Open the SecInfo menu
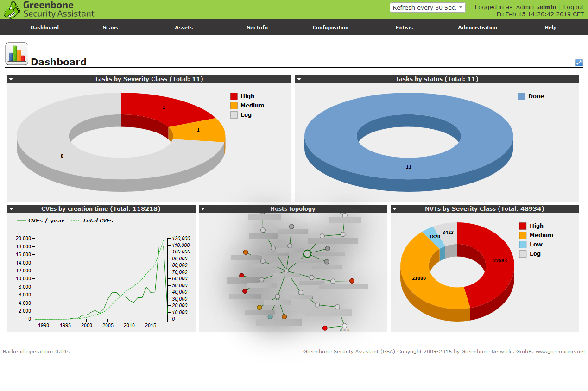 pyautogui.click(x=257, y=27)
